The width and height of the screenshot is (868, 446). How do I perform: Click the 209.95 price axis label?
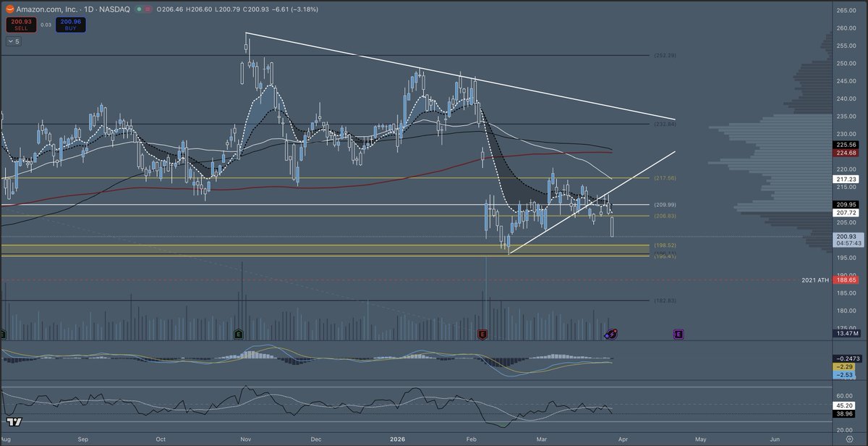coord(846,204)
